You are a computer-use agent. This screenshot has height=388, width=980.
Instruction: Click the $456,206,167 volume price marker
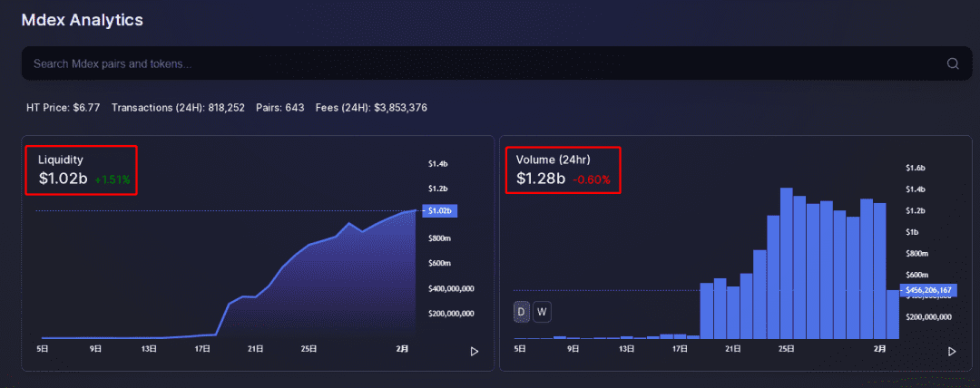point(928,290)
